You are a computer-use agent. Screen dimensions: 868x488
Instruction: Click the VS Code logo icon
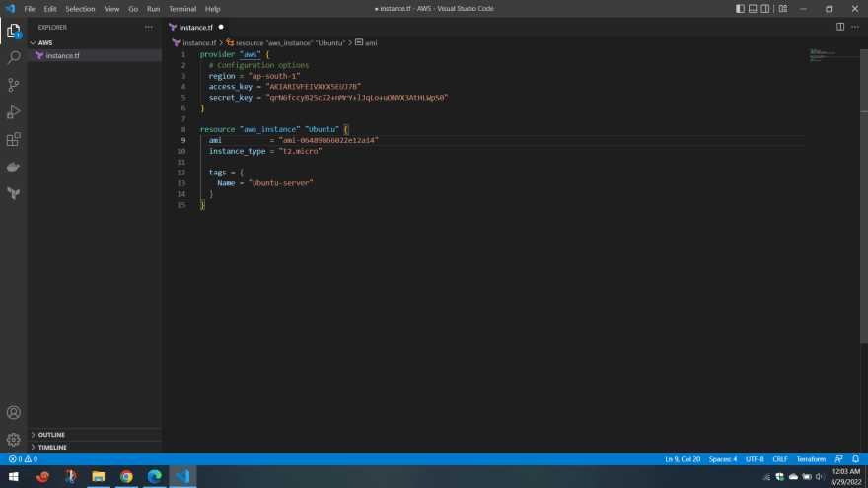[x=10, y=8]
